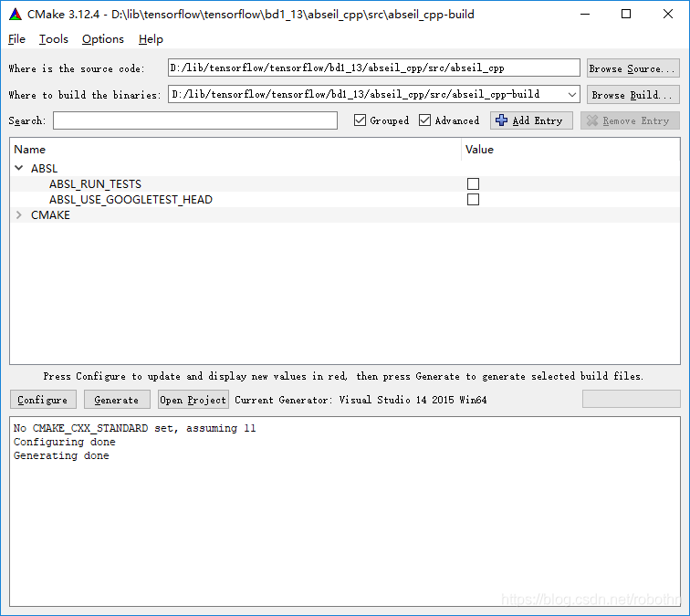
Task: Open the Help menu
Action: click(x=151, y=39)
